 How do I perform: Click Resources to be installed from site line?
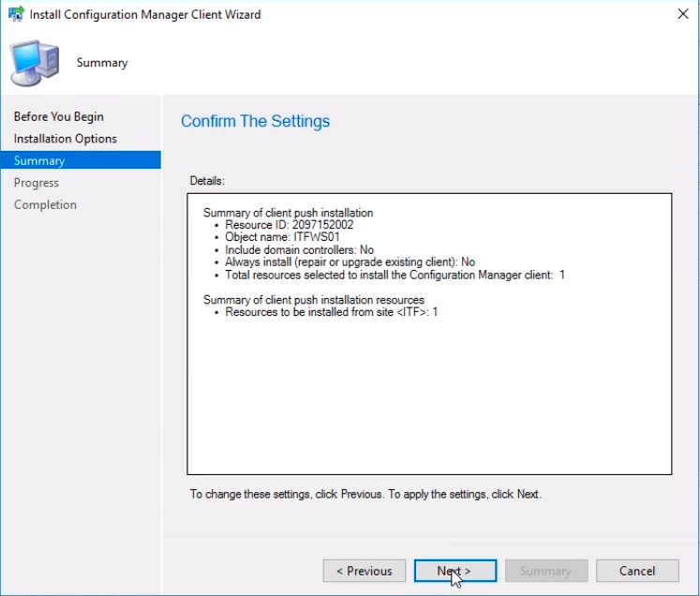pyautogui.click(x=331, y=312)
